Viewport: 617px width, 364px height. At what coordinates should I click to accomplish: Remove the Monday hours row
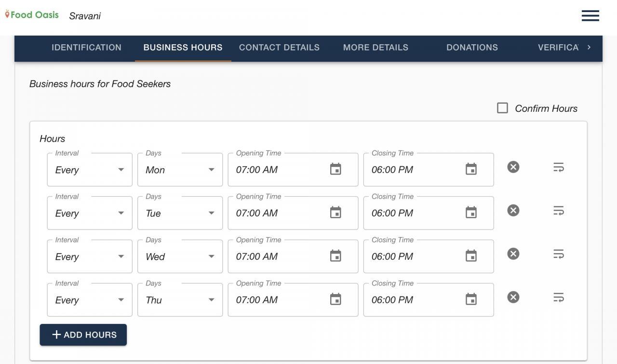pyautogui.click(x=513, y=167)
